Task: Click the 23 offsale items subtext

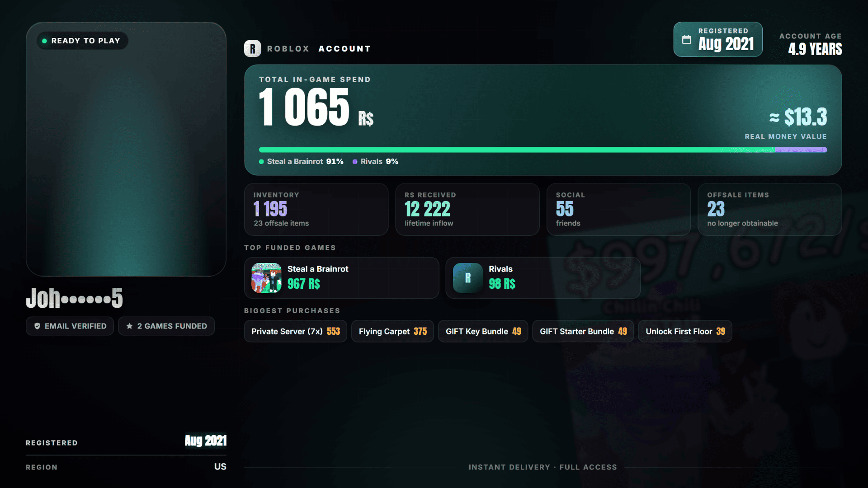Action: click(x=281, y=223)
